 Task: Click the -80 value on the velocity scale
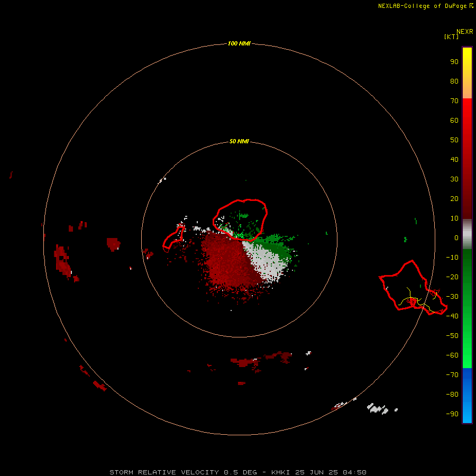tap(452, 395)
